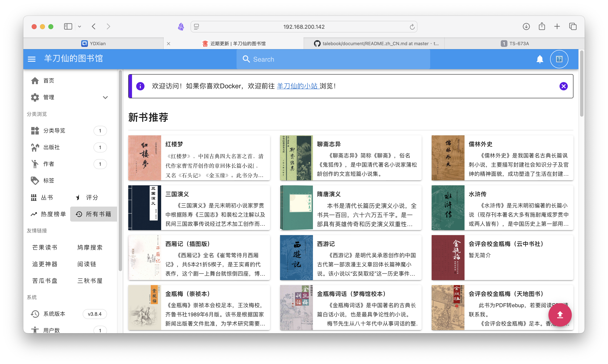Click into the Search input field
Screen dimensions: 608x364
pos(333,59)
